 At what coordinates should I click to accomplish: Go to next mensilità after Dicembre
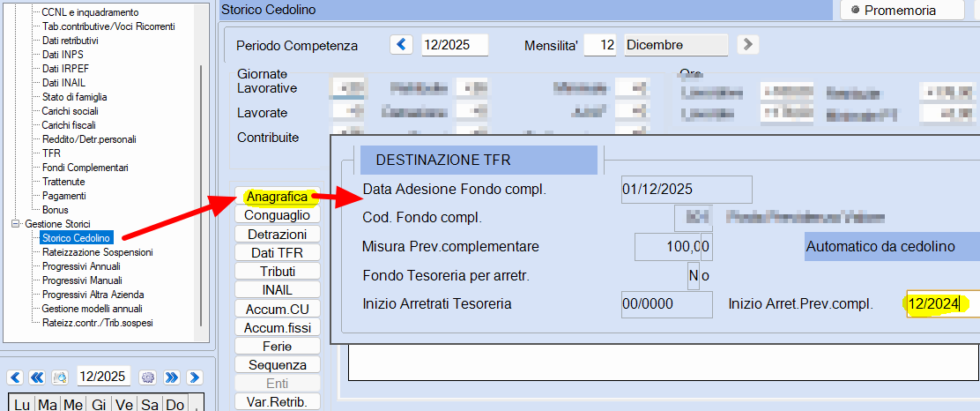click(x=747, y=45)
